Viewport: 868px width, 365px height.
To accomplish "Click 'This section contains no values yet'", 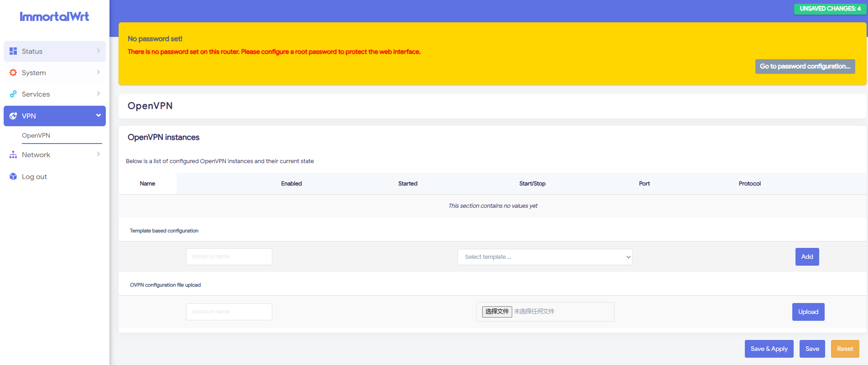I will click(493, 206).
